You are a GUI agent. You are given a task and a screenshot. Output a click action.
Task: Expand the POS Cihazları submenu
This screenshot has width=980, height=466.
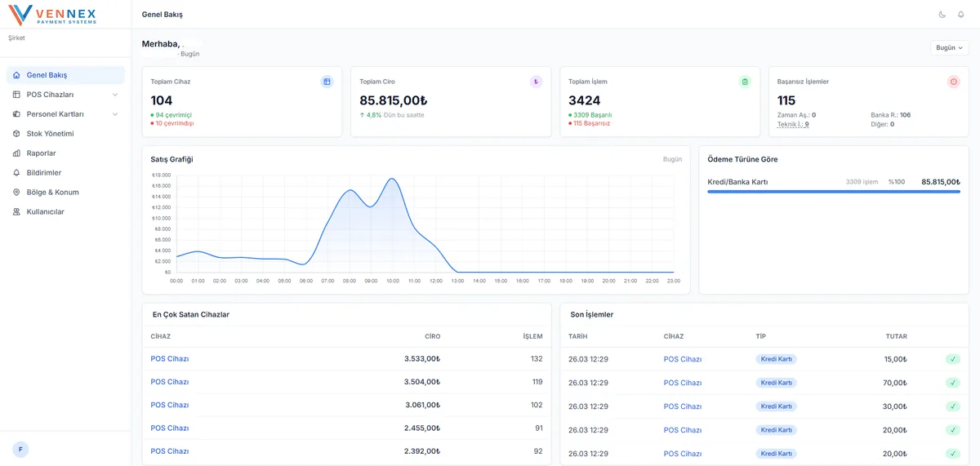pyautogui.click(x=114, y=95)
